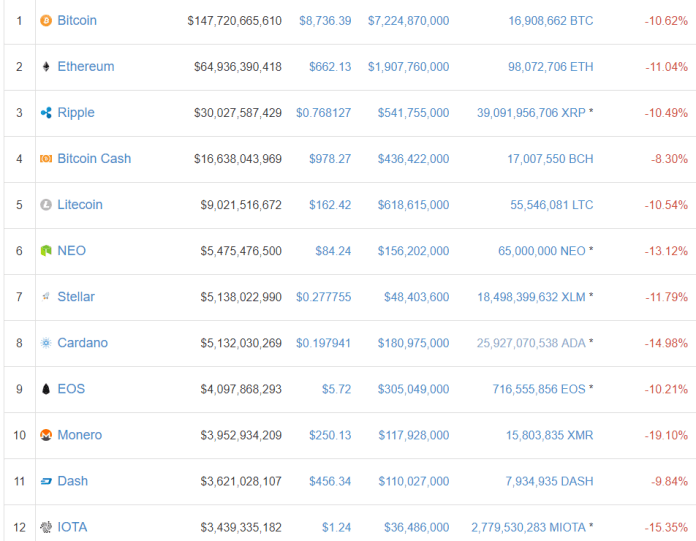Open Ethereum 24h volume $1,907,760,000 link
The image size is (696, 541).
coord(408,66)
